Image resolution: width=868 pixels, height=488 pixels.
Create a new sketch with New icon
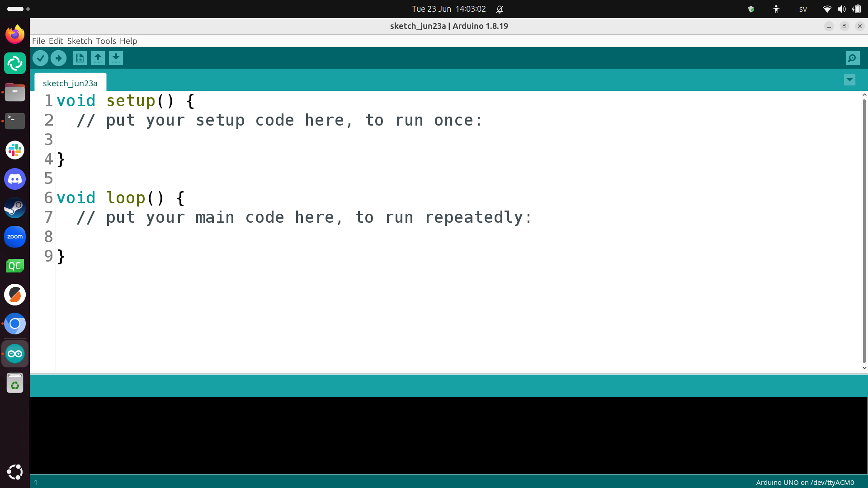pos(80,58)
